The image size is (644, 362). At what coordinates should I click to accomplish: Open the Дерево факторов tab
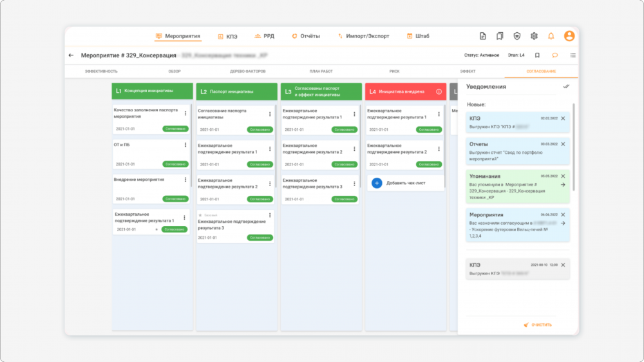click(248, 71)
